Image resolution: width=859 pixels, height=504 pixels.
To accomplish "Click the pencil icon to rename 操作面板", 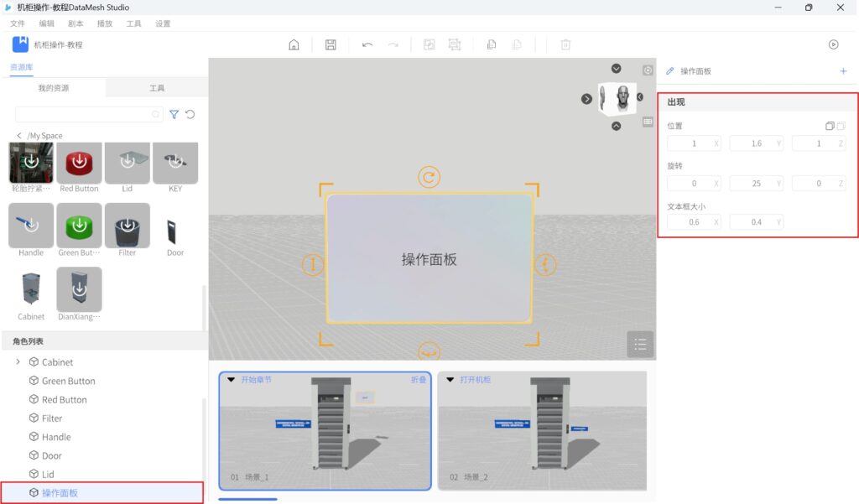I will coord(670,71).
